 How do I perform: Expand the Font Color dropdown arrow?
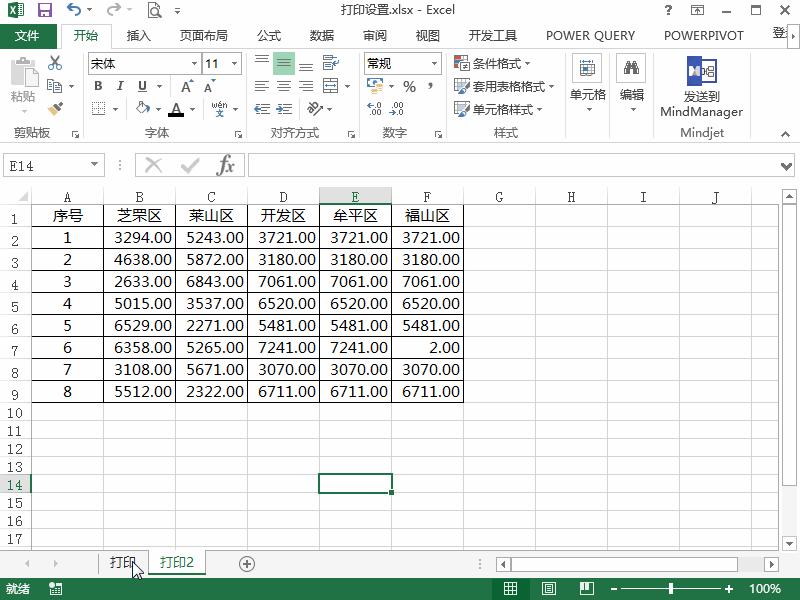(192, 108)
